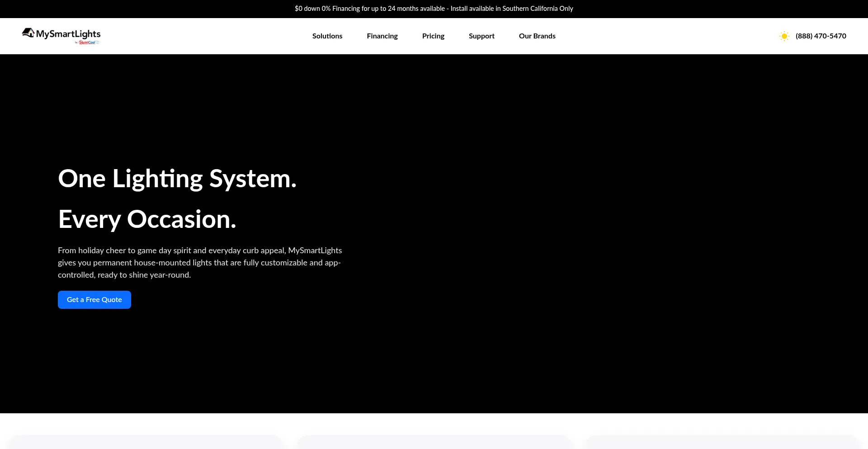
Task: Click the right card below the hero
Action: [722, 442]
